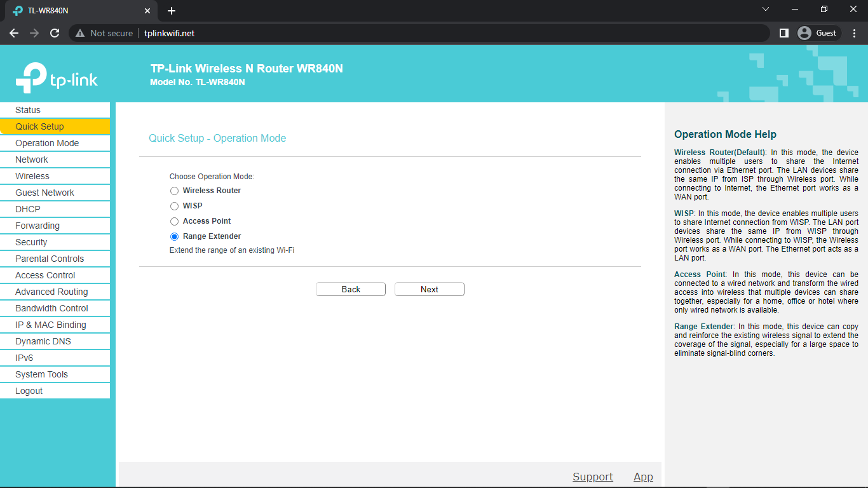Toggle the browser side panel icon
Image resolution: width=868 pixels, height=488 pixels.
784,33
